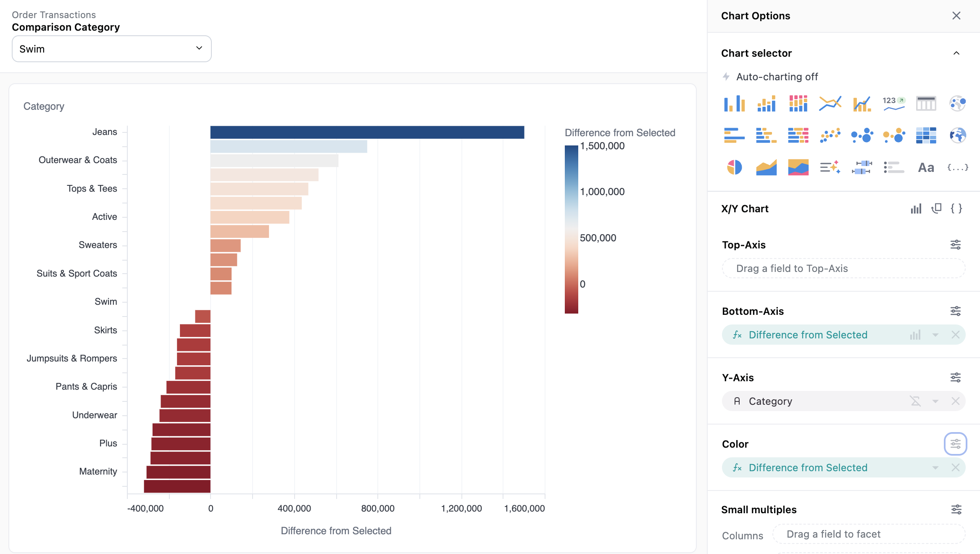Select the horizontal bar chart icon
This screenshot has width=980, height=554.
coord(734,135)
